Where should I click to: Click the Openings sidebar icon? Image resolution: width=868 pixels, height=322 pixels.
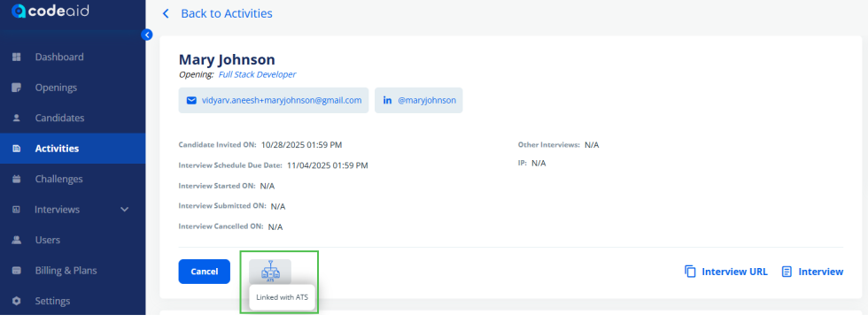tap(17, 88)
